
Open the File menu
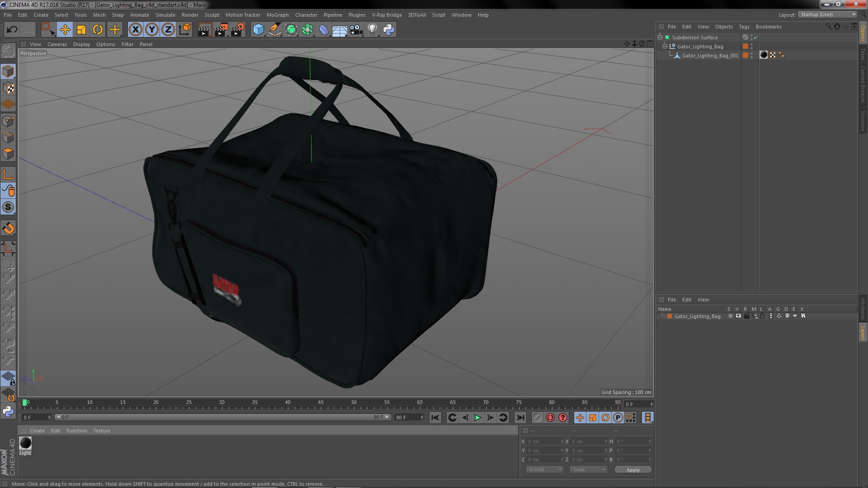click(8, 15)
